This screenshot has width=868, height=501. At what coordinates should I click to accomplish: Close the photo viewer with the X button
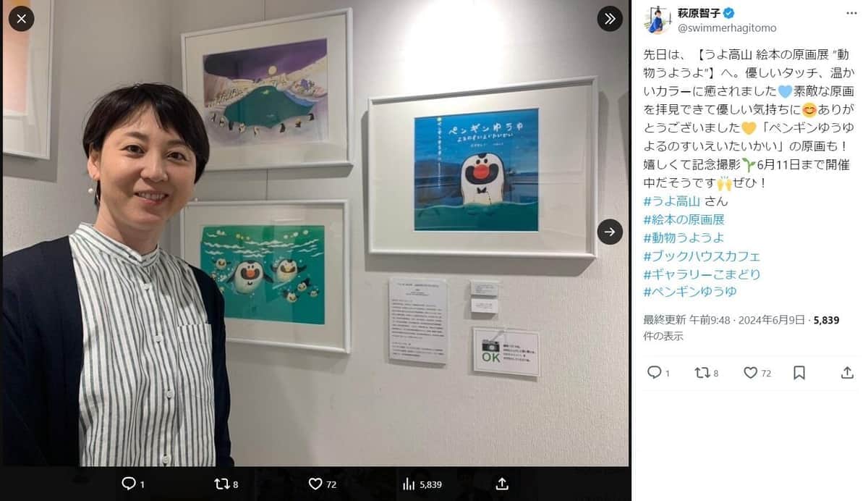[21, 19]
